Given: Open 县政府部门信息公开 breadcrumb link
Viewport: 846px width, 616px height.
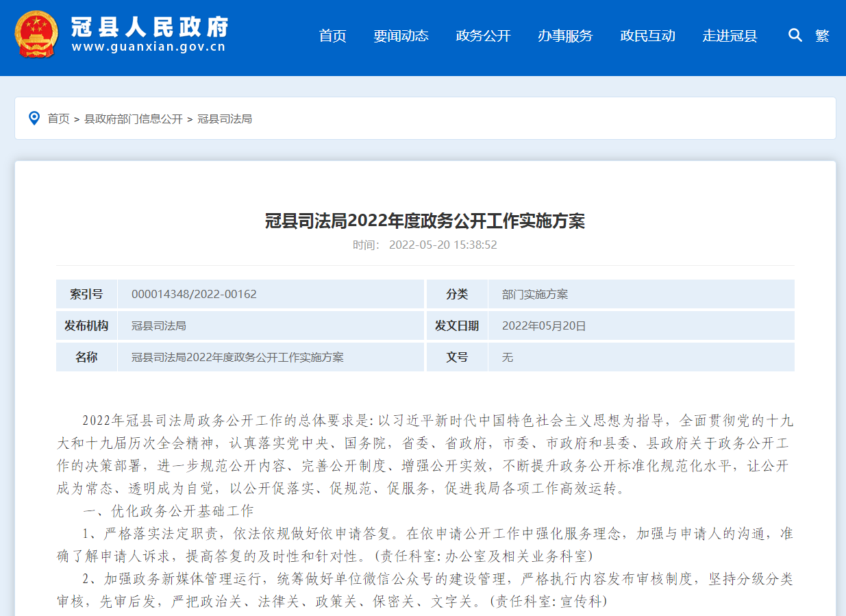Looking at the screenshot, I should [134, 119].
